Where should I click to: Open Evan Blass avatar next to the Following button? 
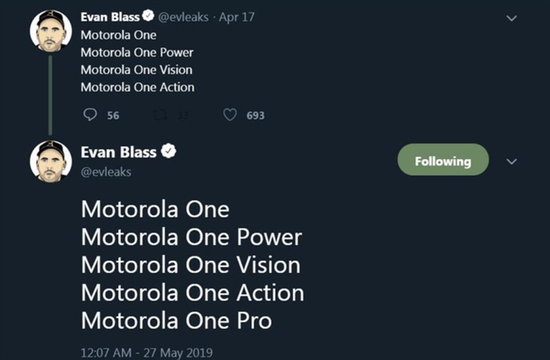[51, 161]
